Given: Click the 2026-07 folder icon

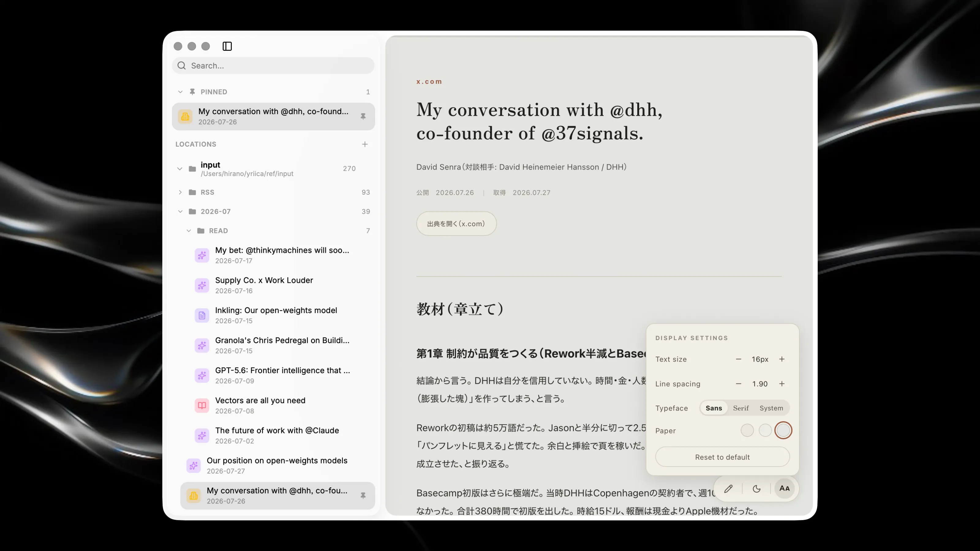Looking at the screenshot, I should pos(193,212).
